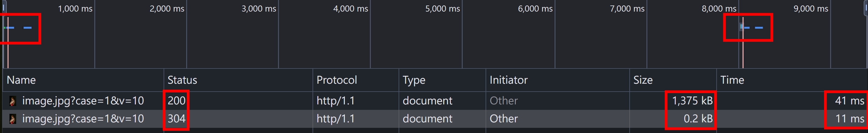The image size is (868, 133).
Task: Click the 1,000 ms timeline label
Action: (75, 9)
